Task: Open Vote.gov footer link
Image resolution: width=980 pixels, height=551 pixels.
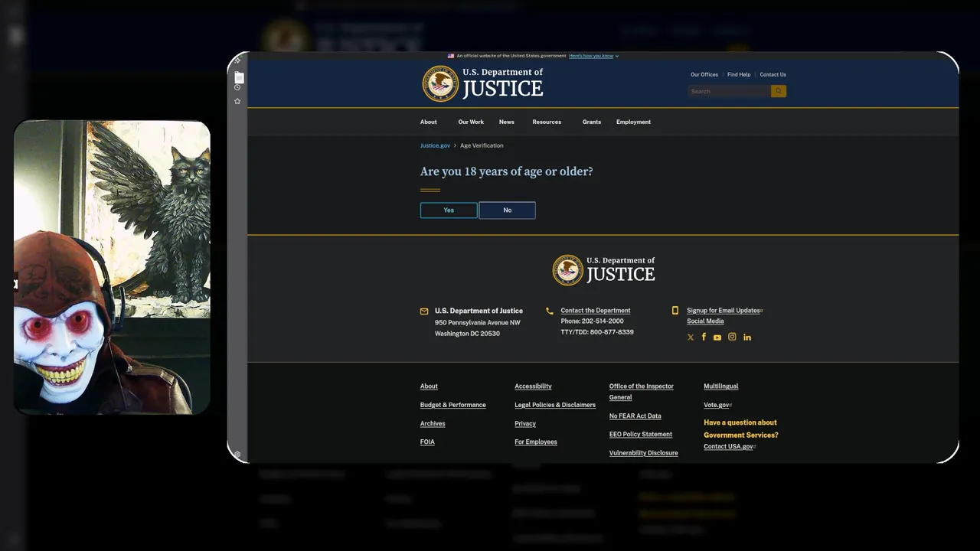Action: point(717,405)
